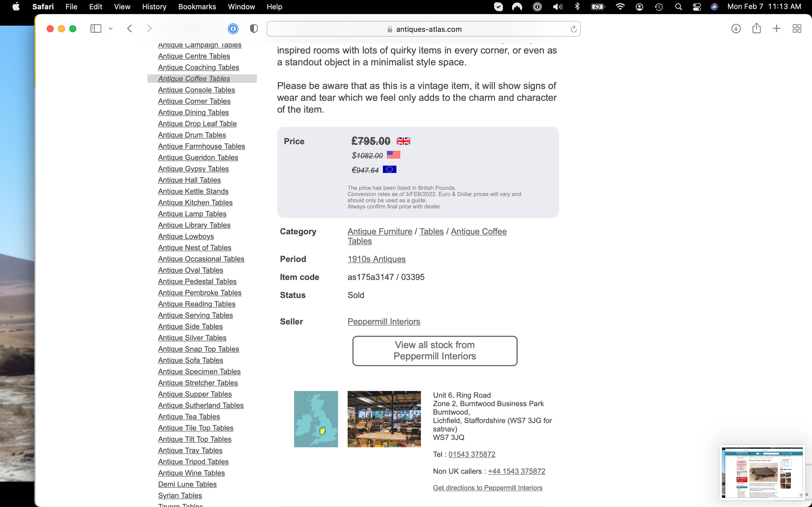Open the privacy report shield icon
812x507 pixels.
click(x=254, y=29)
